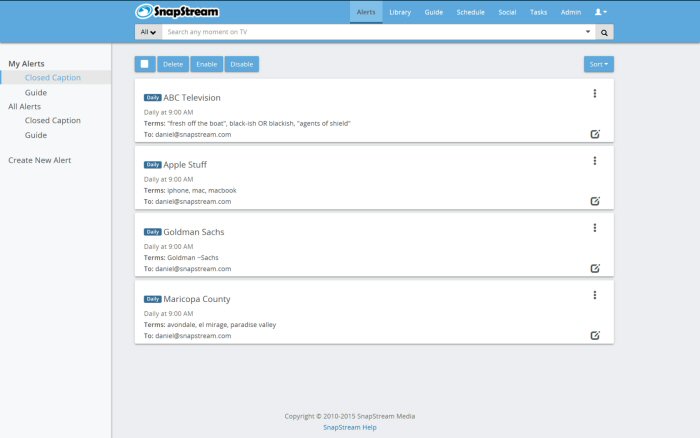Click the My Alerts sidebar heading
Screen dimensions: 700x438
click(26, 63)
